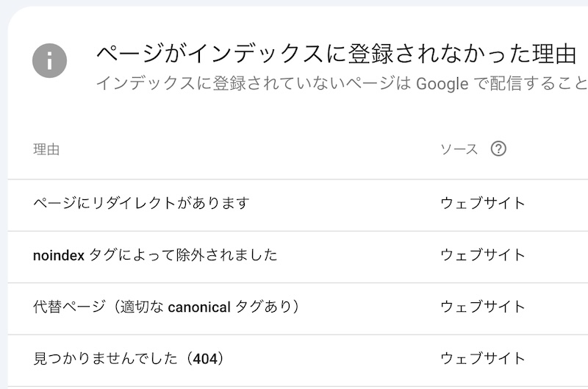
Task: Open the ページにリダイレクトがあります row
Action: point(298,205)
